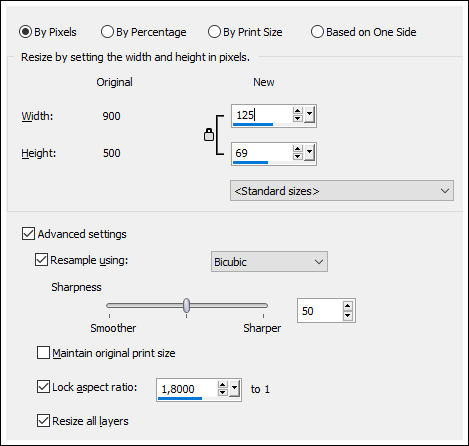The image size is (469, 446).
Task: Decrease sharpness value with down arrow
Action: [x=348, y=315]
